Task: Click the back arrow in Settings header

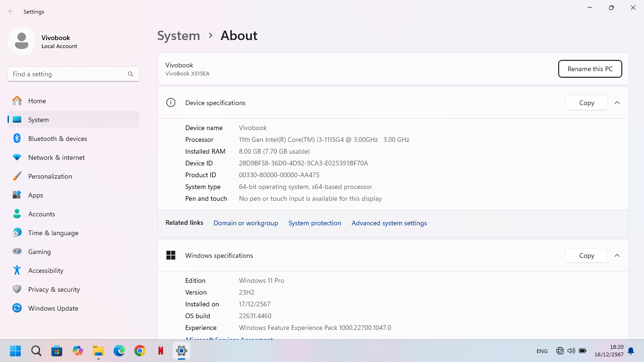Action: click(11, 11)
